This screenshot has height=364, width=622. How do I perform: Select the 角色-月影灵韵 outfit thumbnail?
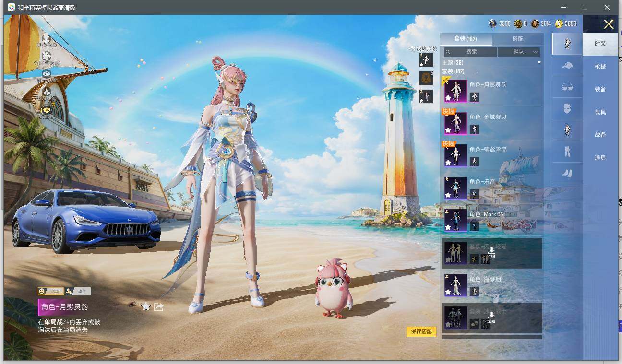(x=455, y=91)
